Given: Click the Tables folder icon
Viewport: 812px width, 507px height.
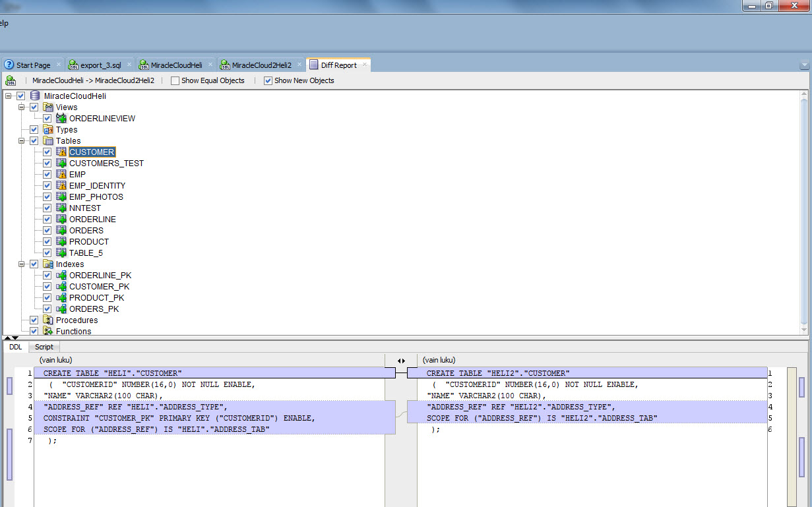Looking at the screenshot, I should pos(48,141).
